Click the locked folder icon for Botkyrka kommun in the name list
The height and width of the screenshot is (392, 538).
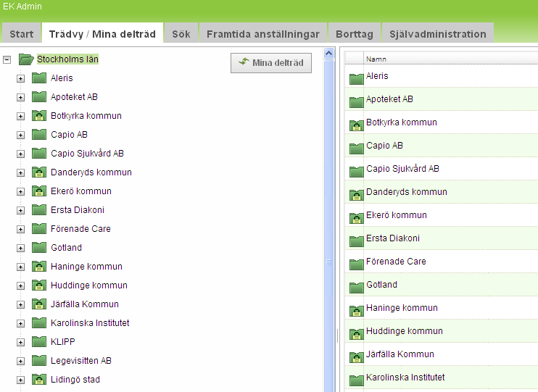click(357, 125)
